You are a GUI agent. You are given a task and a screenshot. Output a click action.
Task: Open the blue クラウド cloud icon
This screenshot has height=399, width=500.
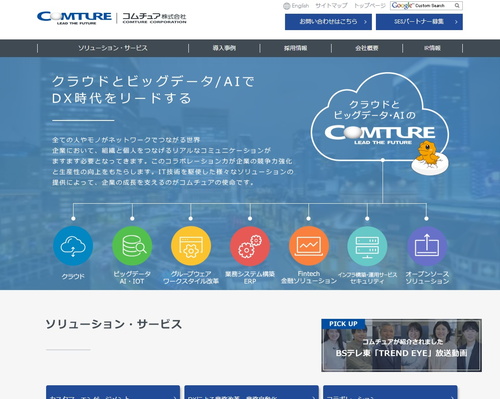[73, 246]
